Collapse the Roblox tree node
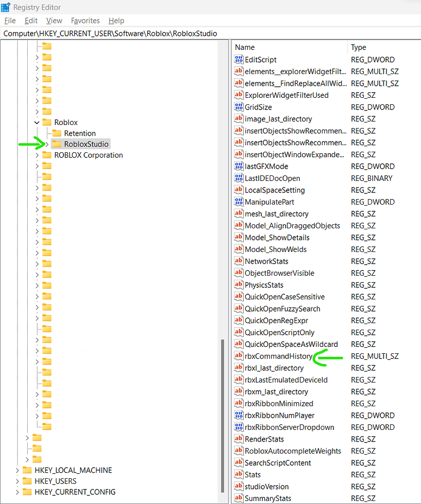This screenshot has width=421, height=504. [37, 122]
